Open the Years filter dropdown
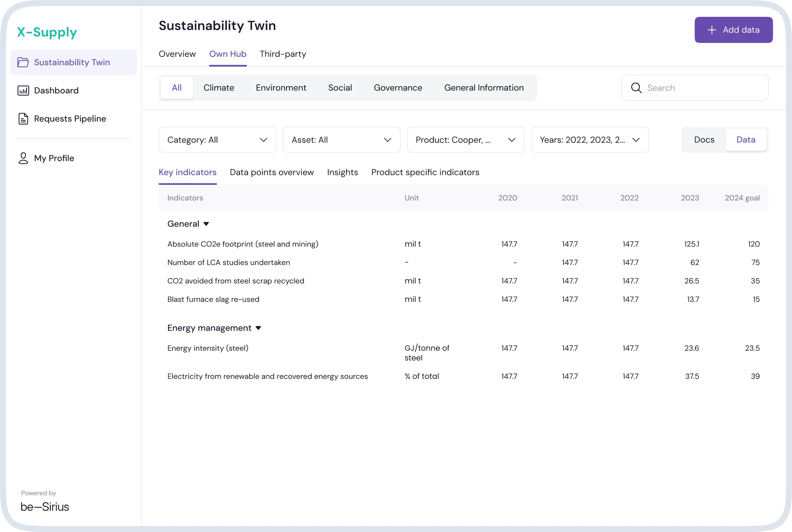This screenshot has width=792, height=532. pos(590,140)
